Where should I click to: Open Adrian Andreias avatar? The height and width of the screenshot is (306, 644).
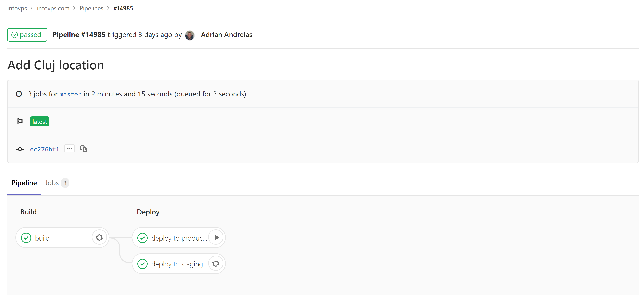(190, 35)
